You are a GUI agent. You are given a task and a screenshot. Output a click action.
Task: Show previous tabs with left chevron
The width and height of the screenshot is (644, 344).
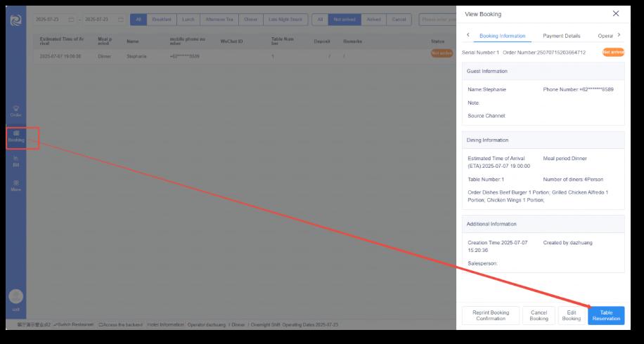click(468, 35)
